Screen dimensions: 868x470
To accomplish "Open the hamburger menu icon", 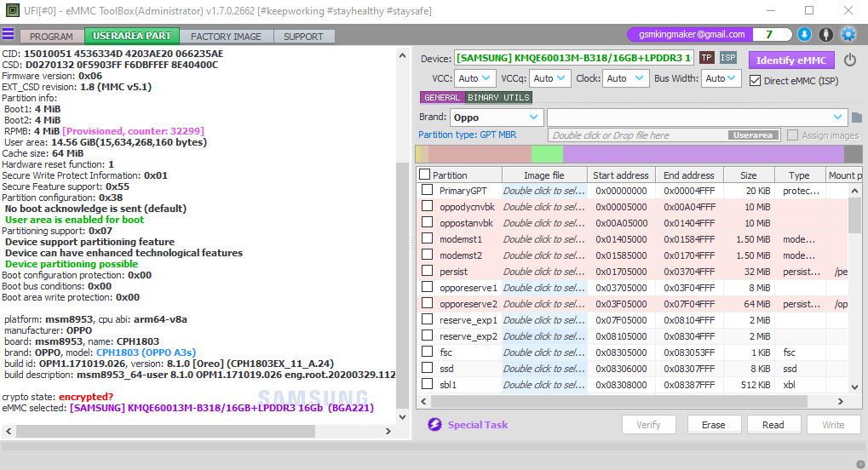I will point(9,34).
